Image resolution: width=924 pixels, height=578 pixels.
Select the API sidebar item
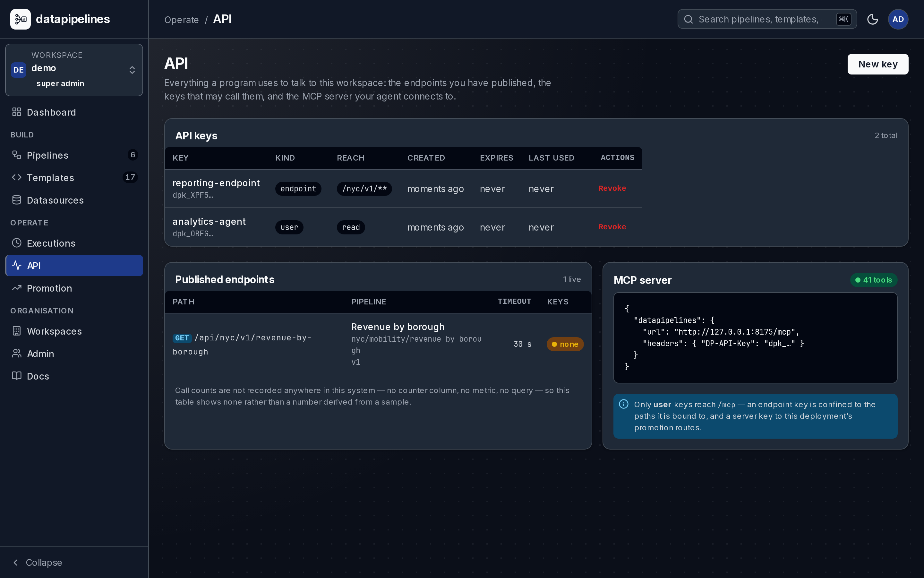tap(74, 265)
